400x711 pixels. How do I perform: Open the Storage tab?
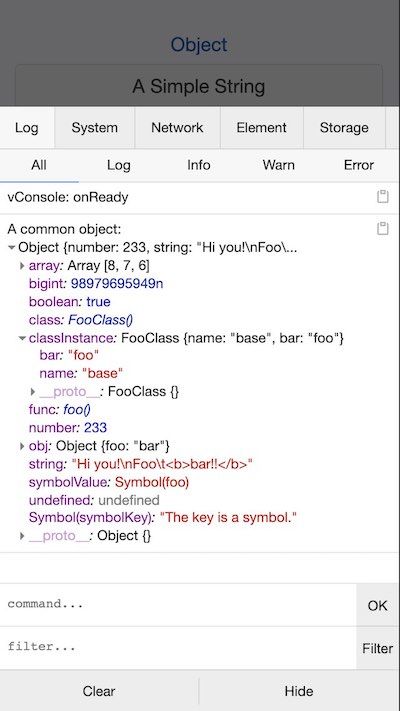coord(344,127)
